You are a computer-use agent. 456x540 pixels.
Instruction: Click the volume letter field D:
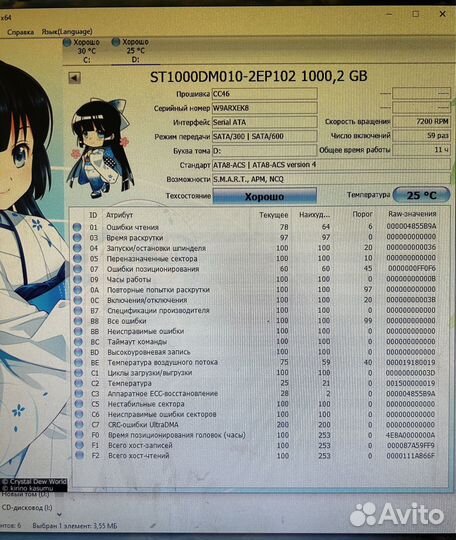[x=265, y=150]
